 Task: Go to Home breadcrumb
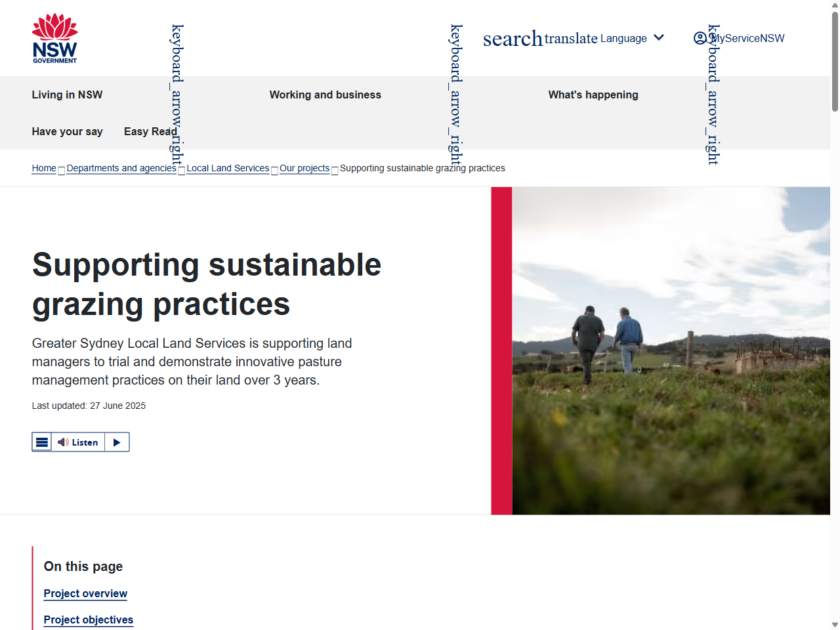tap(44, 168)
